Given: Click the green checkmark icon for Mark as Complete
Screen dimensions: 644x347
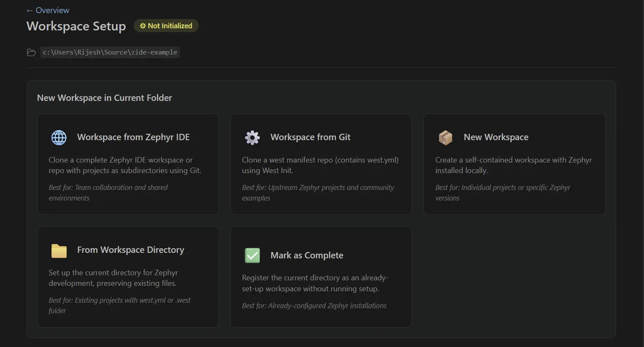Looking at the screenshot, I should coord(252,255).
